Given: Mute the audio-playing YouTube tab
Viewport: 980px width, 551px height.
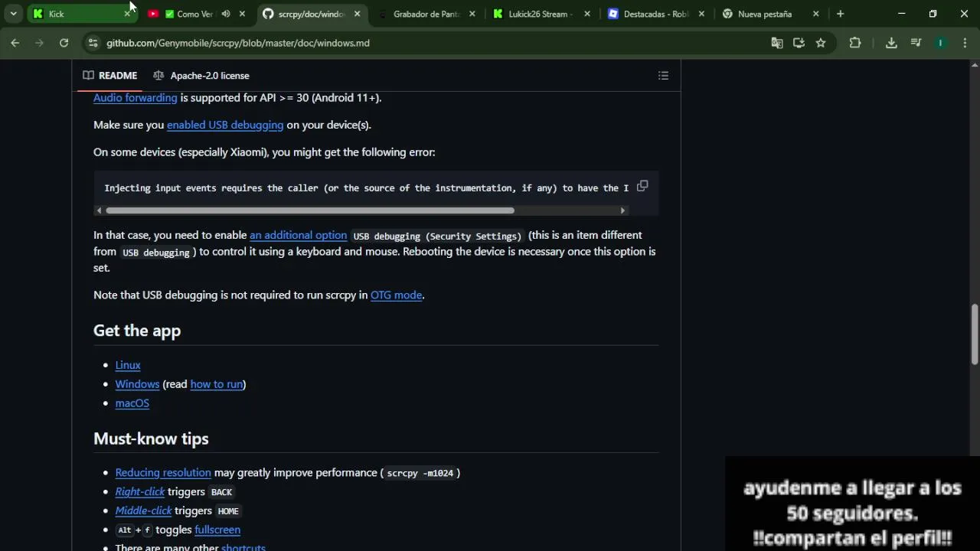Looking at the screenshot, I should tap(226, 14).
